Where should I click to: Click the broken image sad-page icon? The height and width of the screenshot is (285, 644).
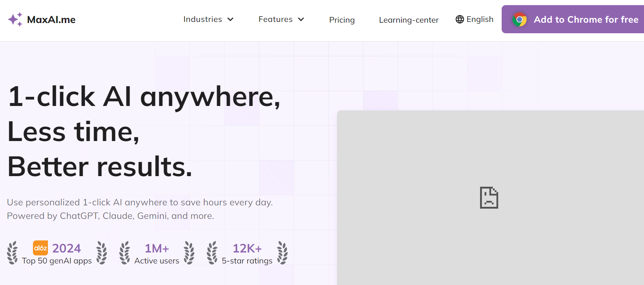tap(489, 198)
